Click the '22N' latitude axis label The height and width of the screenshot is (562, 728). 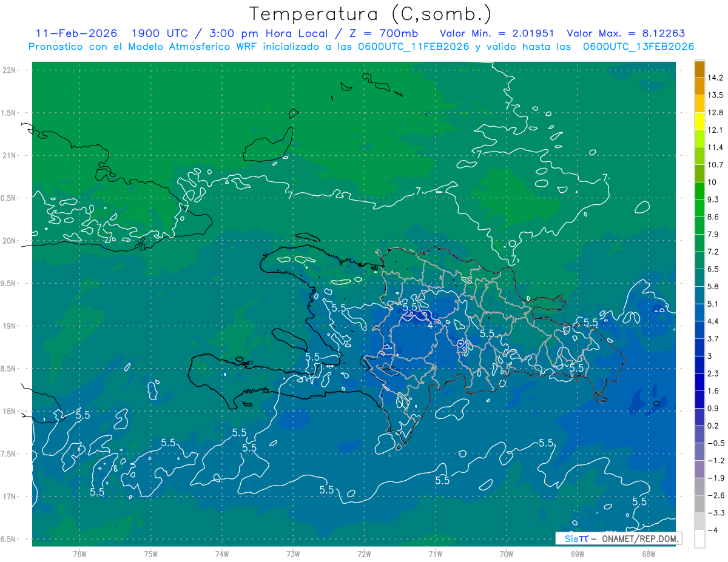click(x=10, y=70)
